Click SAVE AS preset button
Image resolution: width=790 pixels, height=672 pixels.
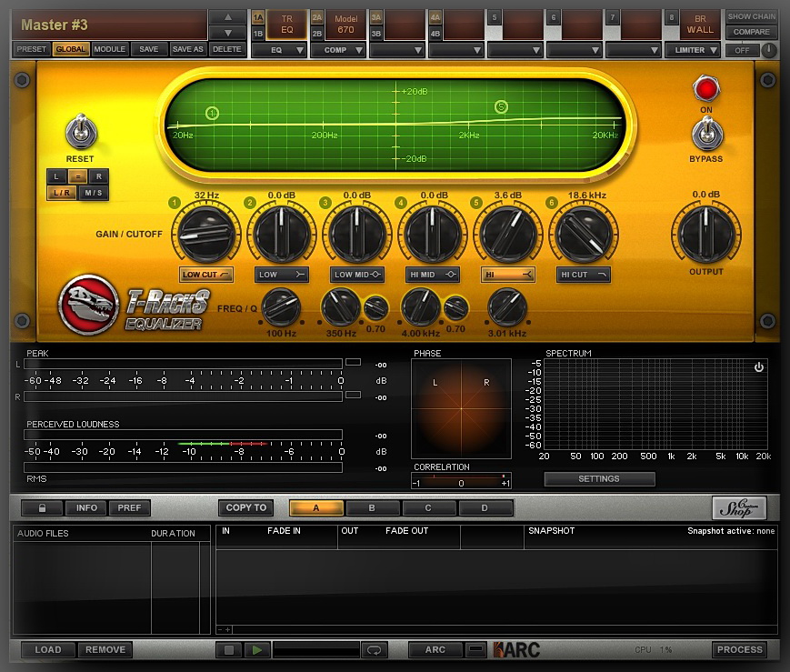pyautogui.click(x=188, y=49)
